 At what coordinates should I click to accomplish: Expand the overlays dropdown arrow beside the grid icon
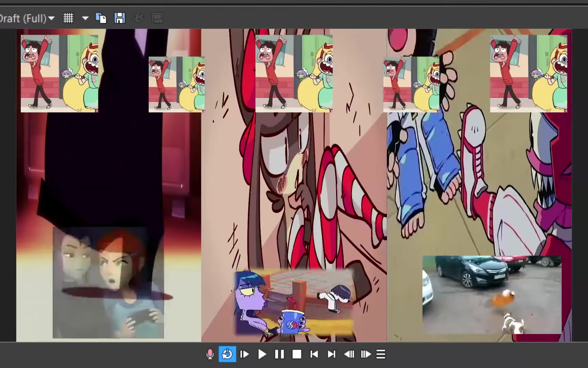tap(85, 18)
